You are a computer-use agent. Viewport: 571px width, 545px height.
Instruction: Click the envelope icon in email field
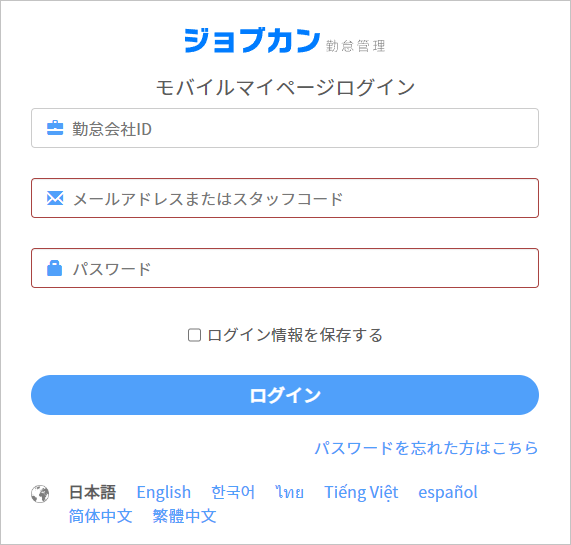55,198
